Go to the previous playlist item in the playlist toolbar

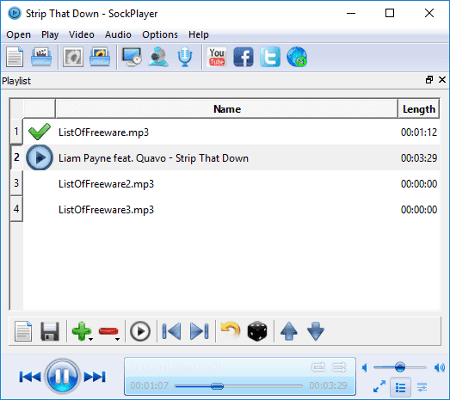[x=172, y=331]
